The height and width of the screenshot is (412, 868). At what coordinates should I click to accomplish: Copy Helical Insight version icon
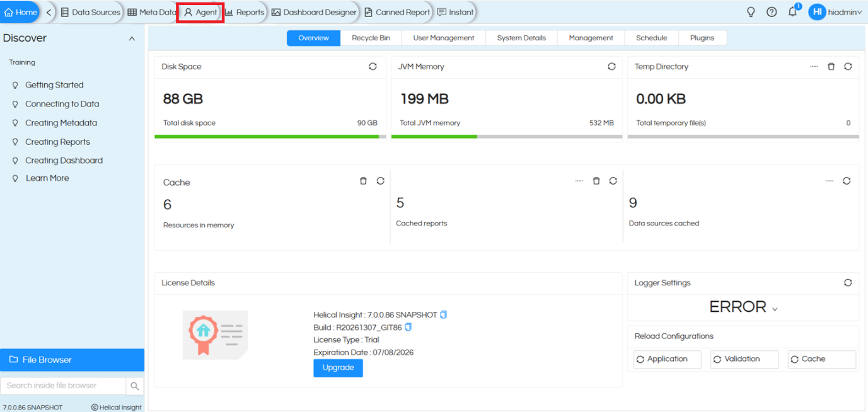click(444, 314)
